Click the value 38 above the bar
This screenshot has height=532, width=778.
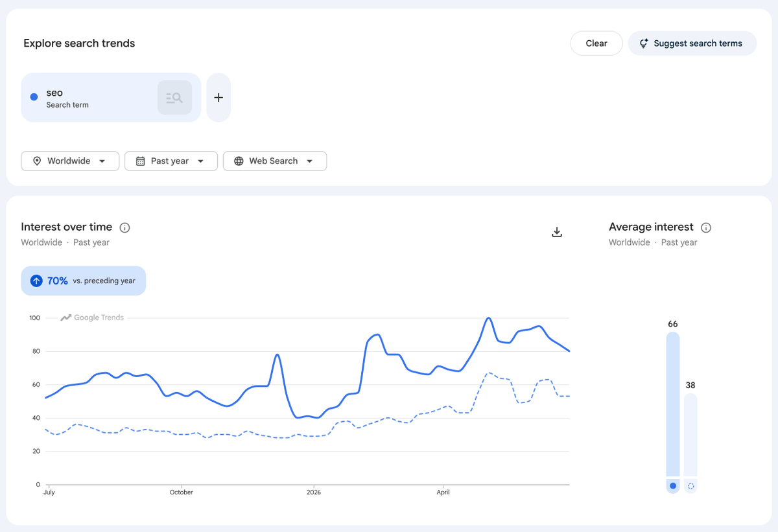pos(690,386)
